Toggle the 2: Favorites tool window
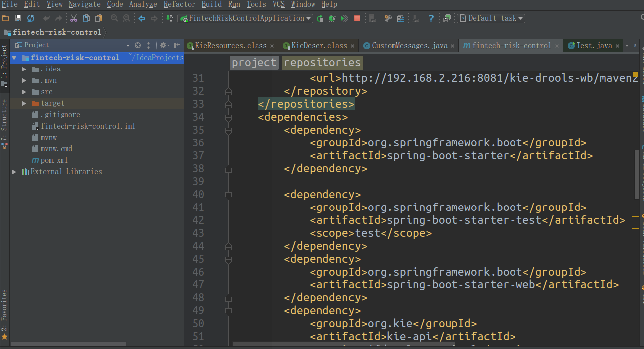The width and height of the screenshot is (644, 349). point(4,314)
